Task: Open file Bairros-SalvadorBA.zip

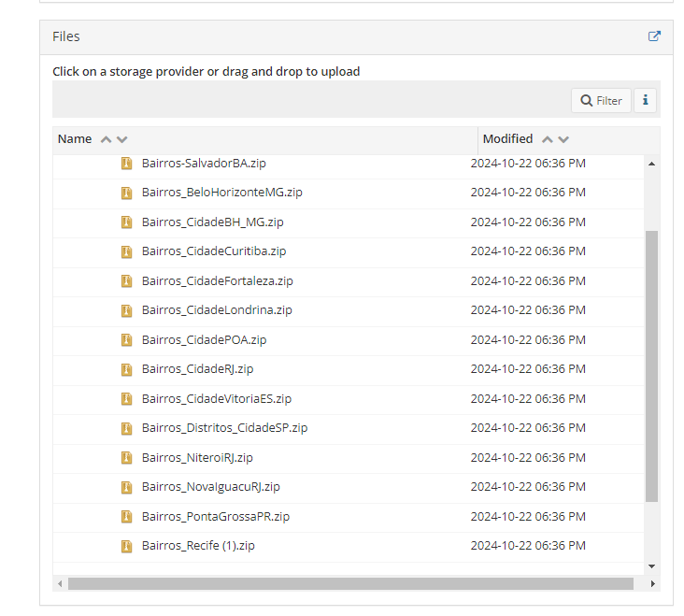Action: coord(204,164)
